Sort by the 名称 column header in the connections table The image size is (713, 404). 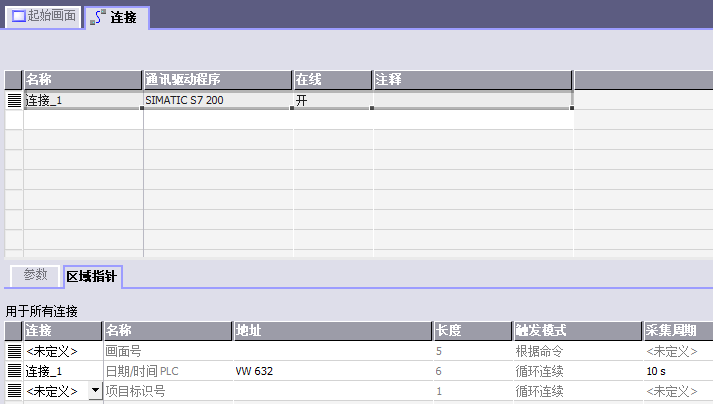tap(82, 80)
